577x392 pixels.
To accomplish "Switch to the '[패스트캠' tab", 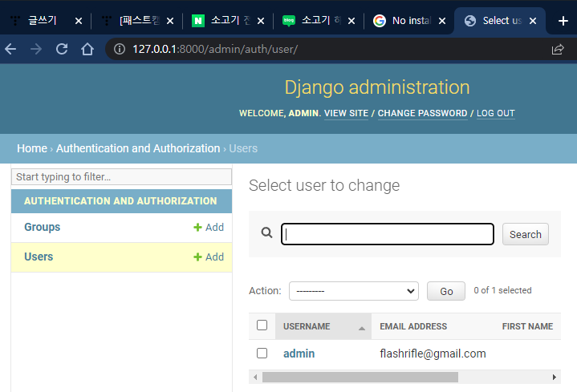I will (139, 21).
